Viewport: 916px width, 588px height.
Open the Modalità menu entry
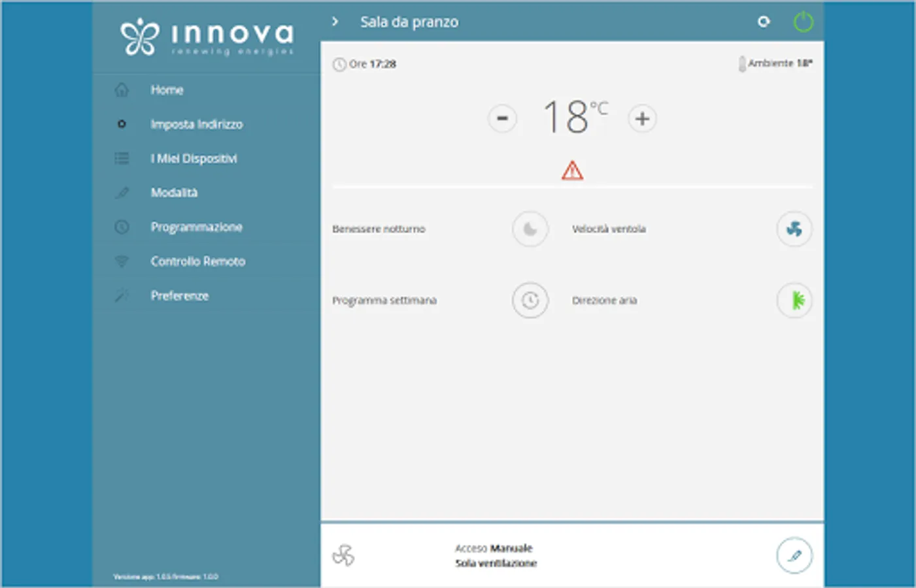(206, 193)
